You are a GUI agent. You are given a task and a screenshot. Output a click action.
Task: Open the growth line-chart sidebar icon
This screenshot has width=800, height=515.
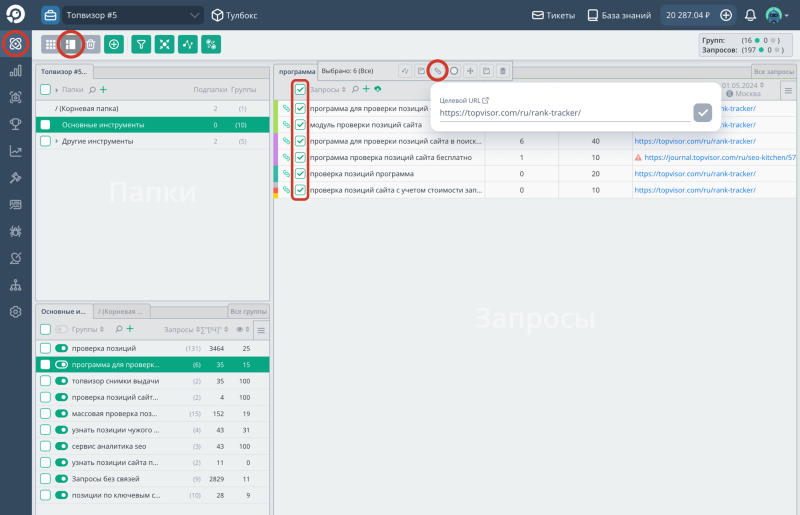(15, 151)
